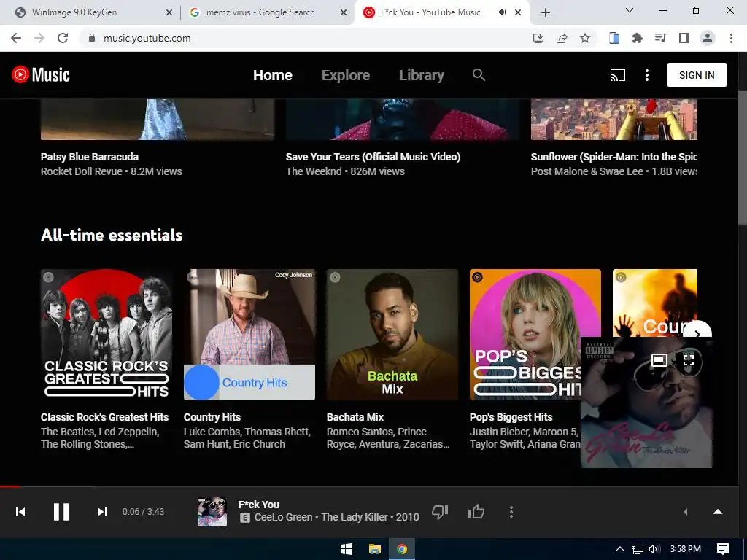Viewport: 747px width, 560px height.
Task: Seek using the red song progress bar
Action: pyautogui.click(x=369, y=486)
